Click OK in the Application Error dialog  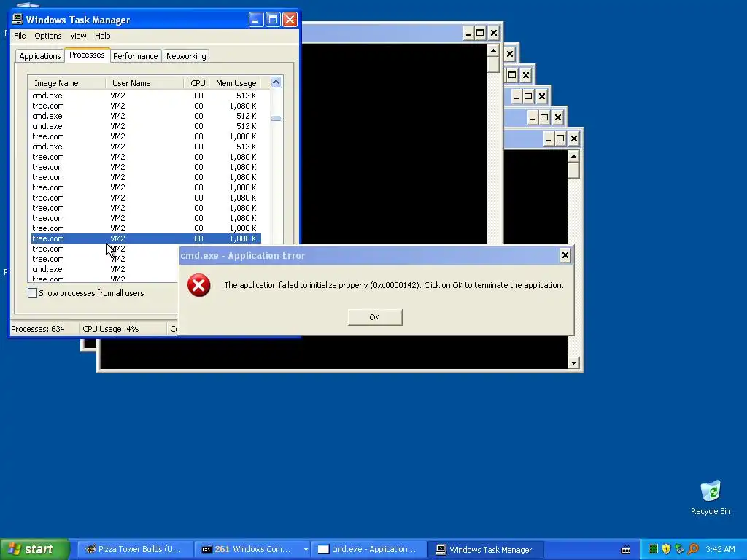tap(374, 317)
